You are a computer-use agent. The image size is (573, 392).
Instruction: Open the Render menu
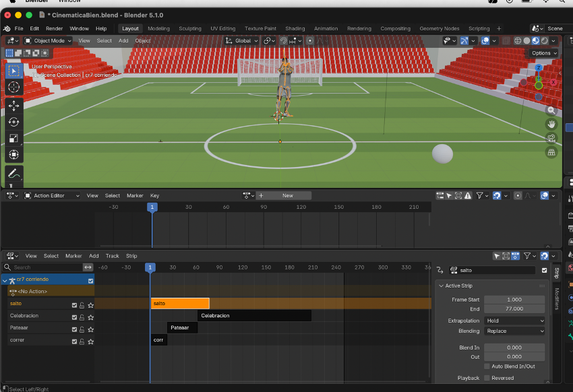[55, 28]
